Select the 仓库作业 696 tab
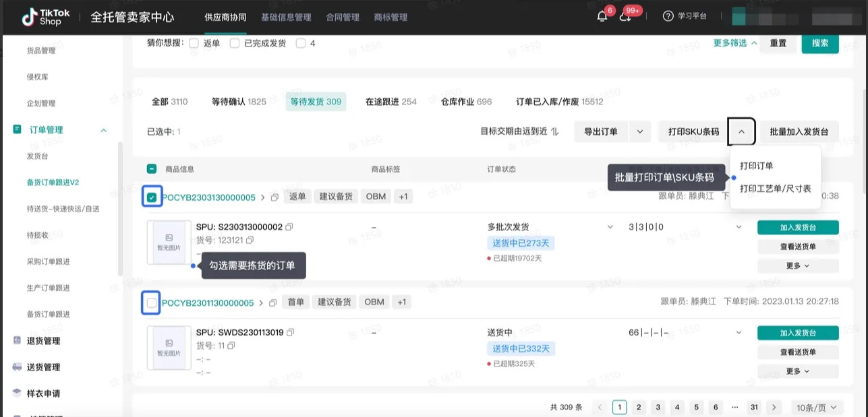 [x=466, y=102]
